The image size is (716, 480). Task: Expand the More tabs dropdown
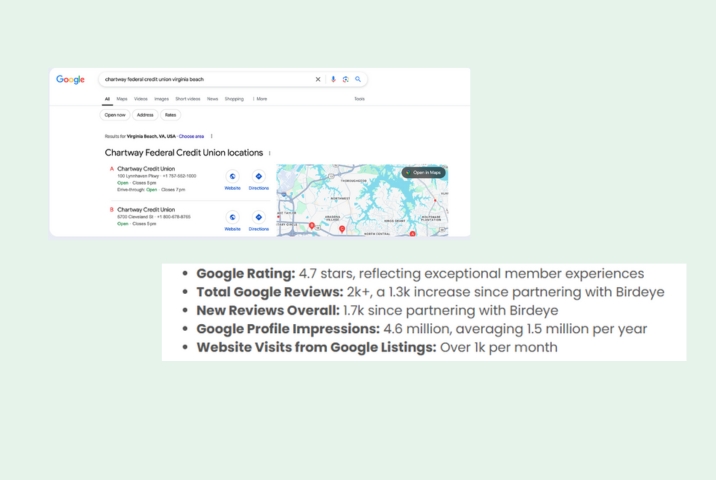point(260,99)
